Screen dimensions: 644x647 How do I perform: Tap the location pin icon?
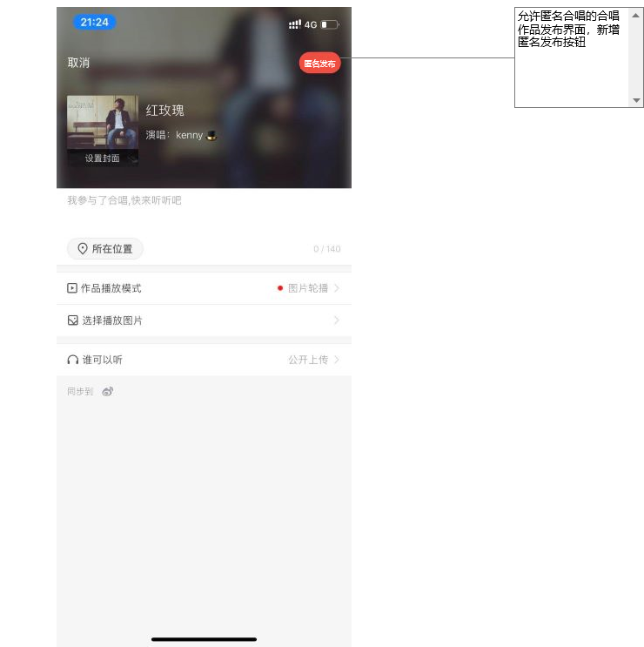pos(83,249)
